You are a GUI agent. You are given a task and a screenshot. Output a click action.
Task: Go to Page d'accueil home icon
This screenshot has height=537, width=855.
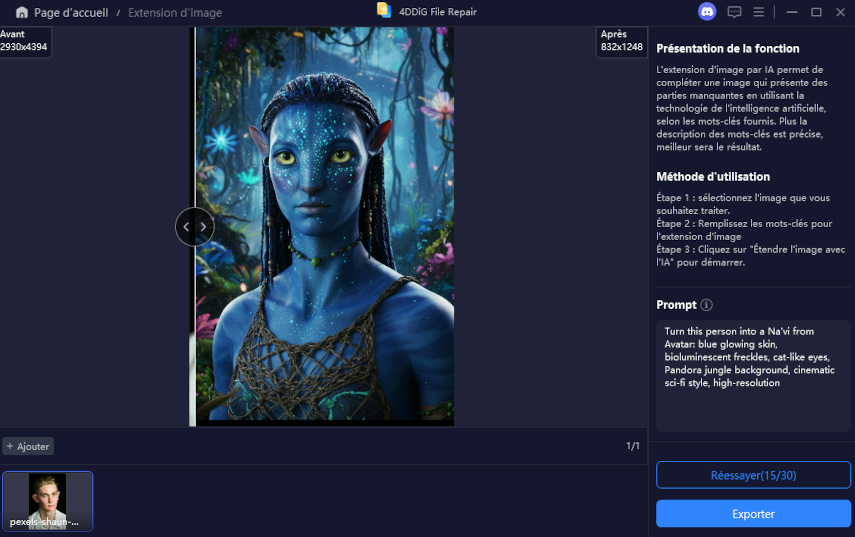[x=22, y=13]
